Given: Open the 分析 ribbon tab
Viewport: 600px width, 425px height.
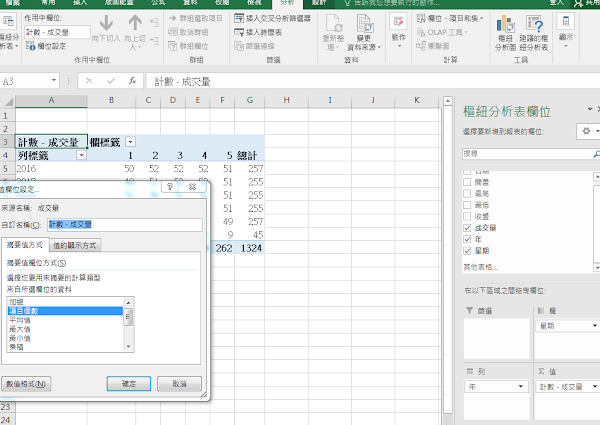Looking at the screenshot, I should [287, 3].
